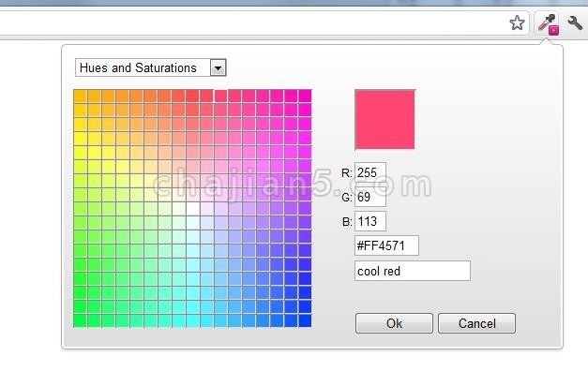Pick the magenta swatch at grid's top-right corner
The image size is (588, 371).
[x=305, y=96]
